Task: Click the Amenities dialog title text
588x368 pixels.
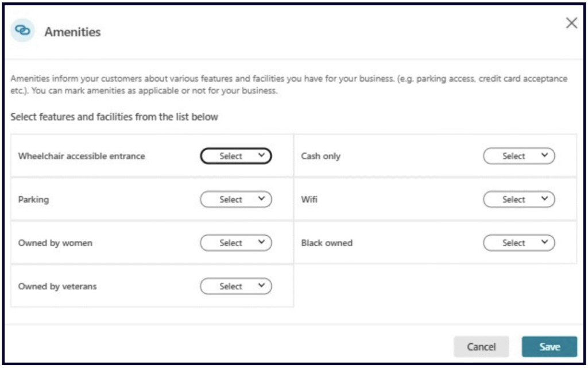Action: point(72,32)
